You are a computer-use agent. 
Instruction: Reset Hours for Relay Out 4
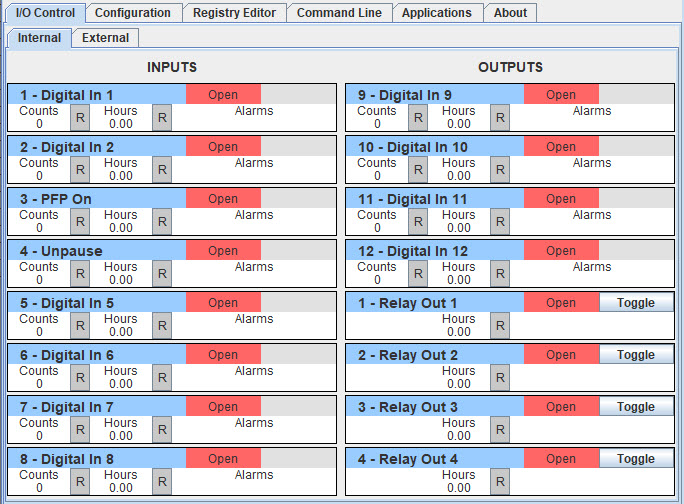500,481
